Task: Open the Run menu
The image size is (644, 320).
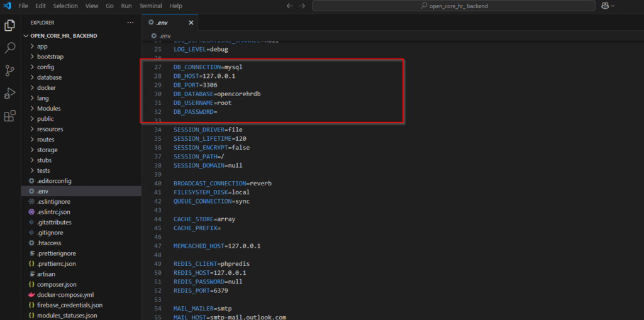Action: 126,6
